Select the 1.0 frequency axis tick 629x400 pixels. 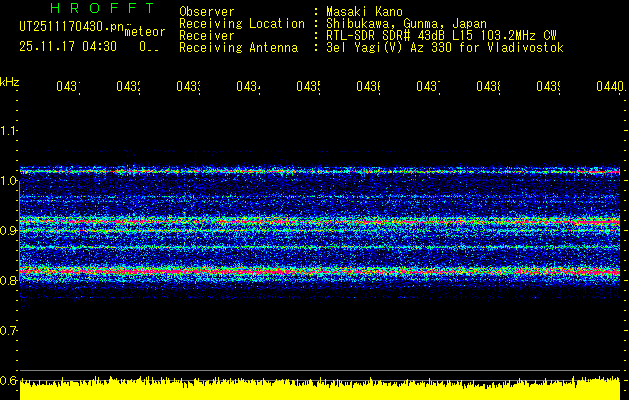9,180
